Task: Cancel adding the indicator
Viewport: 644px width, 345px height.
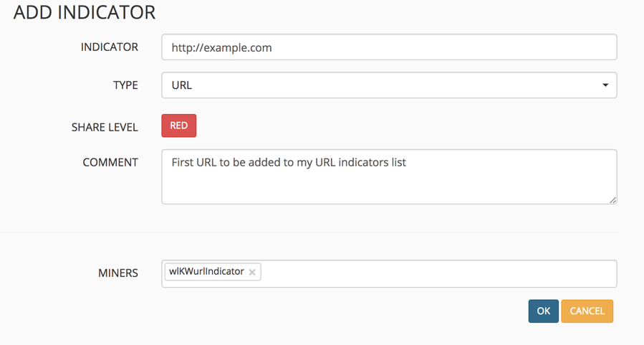Action: click(587, 311)
